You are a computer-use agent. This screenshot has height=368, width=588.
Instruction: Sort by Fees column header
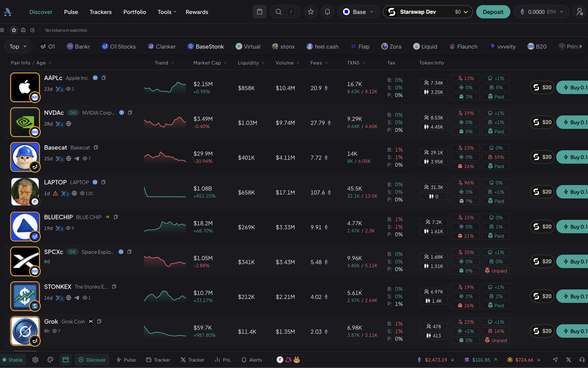click(x=319, y=63)
